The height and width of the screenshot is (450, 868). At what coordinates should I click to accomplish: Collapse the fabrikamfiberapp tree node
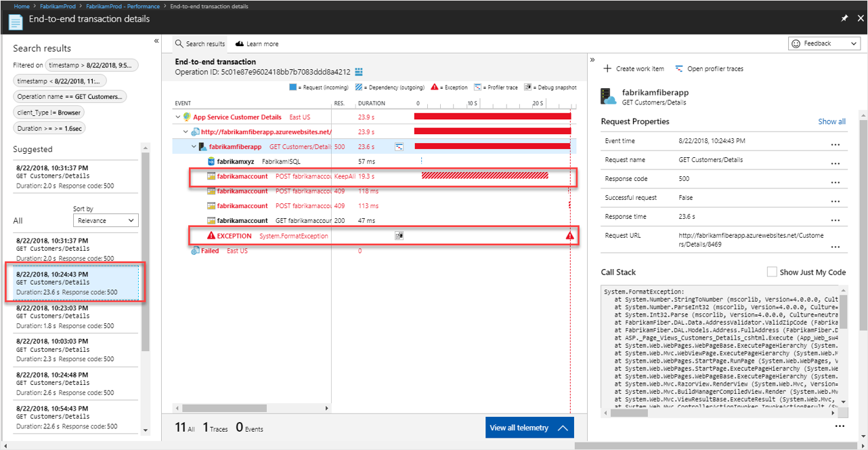point(194,146)
